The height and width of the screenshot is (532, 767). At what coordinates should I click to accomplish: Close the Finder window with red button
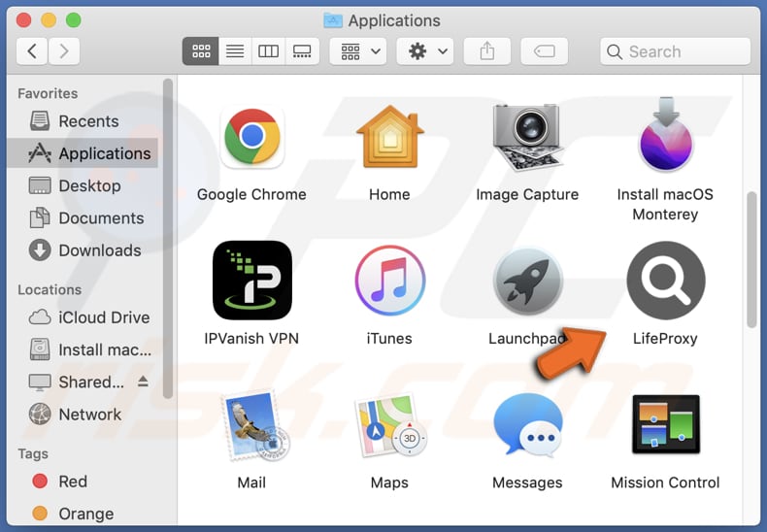tap(23, 20)
